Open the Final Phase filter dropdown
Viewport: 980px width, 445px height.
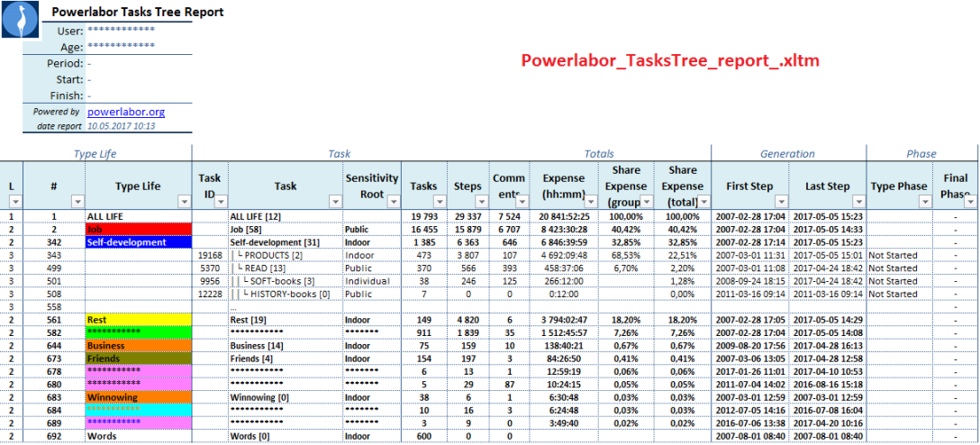coord(970,202)
